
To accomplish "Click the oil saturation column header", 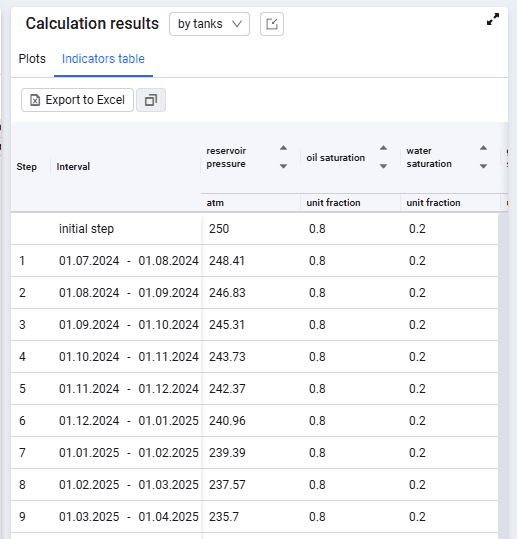I will coord(336,157).
